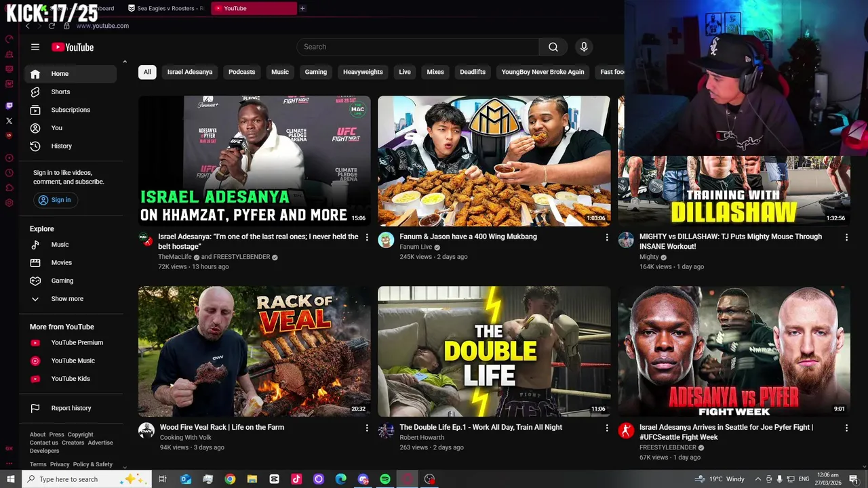Select the Deadlifts filter chip
This screenshot has width=868, height=488.
473,72
